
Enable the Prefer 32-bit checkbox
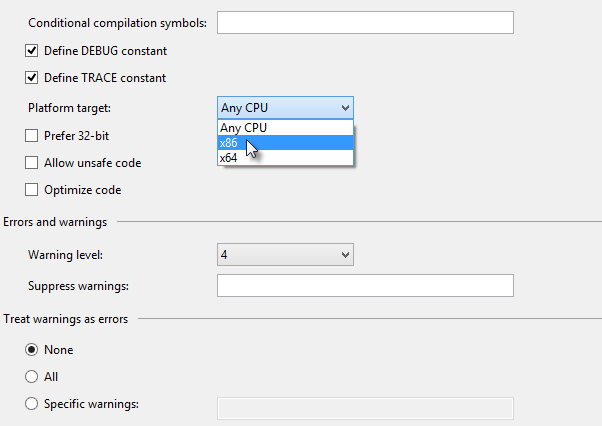[32, 135]
